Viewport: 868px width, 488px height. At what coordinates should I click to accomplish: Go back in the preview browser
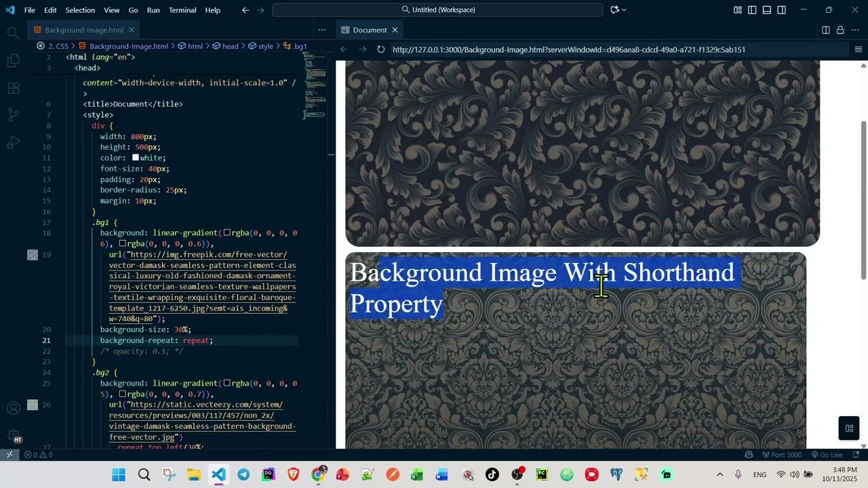[344, 49]
